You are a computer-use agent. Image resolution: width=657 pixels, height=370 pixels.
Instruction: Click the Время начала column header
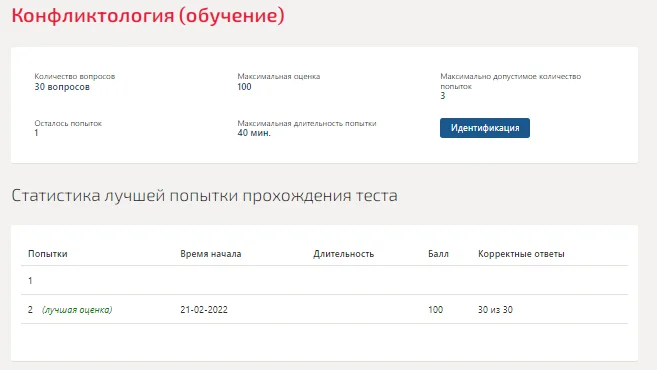pyautogui.click(x=211, y=254)
